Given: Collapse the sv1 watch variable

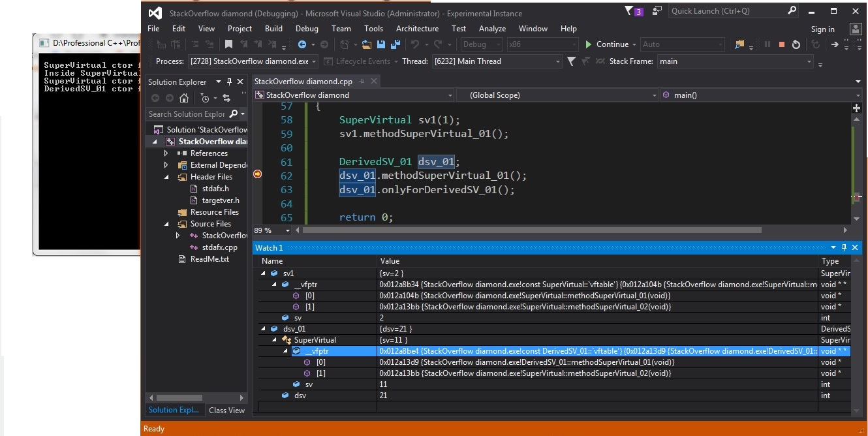Looking at the screenshot, I should 263,273.
